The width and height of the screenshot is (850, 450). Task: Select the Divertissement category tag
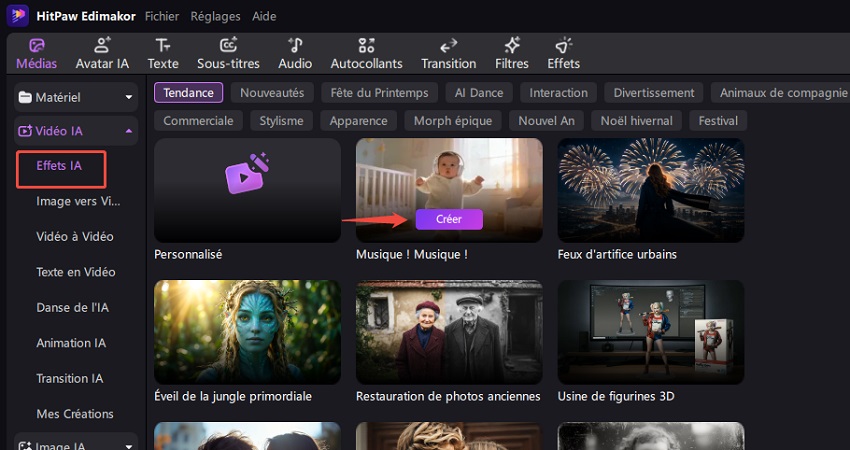[654, 93]
